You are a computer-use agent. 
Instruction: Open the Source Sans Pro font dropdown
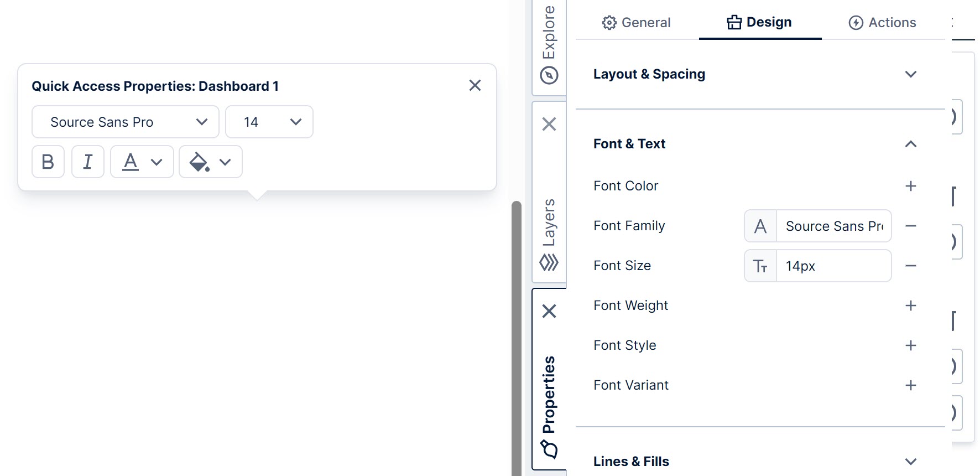[x=124, y=122]
